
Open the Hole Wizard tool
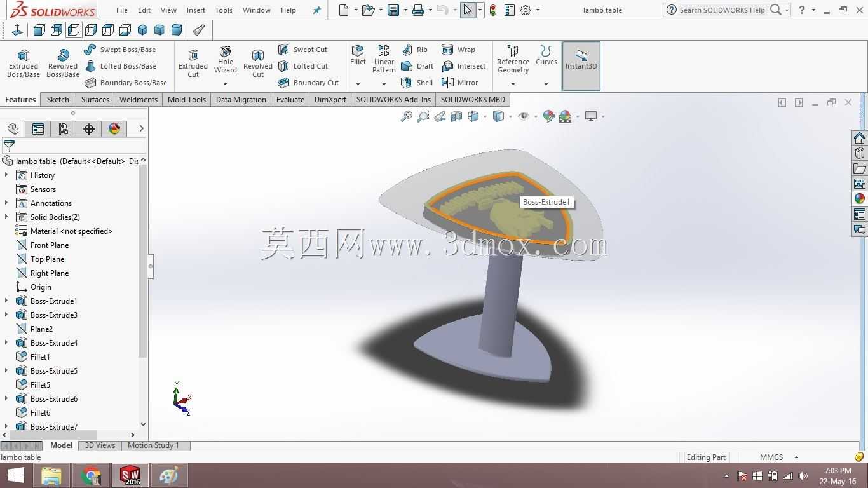click(x=226, y=60)
